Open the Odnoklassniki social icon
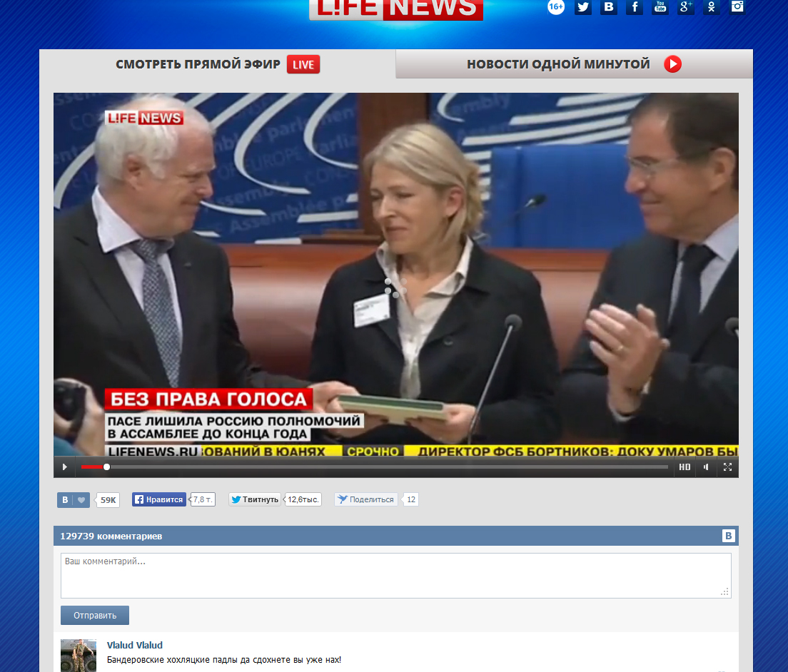 point(712,7)
